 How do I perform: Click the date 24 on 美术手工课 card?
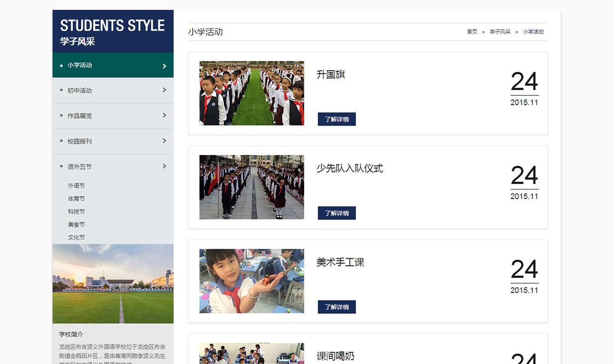click(524, 270)
